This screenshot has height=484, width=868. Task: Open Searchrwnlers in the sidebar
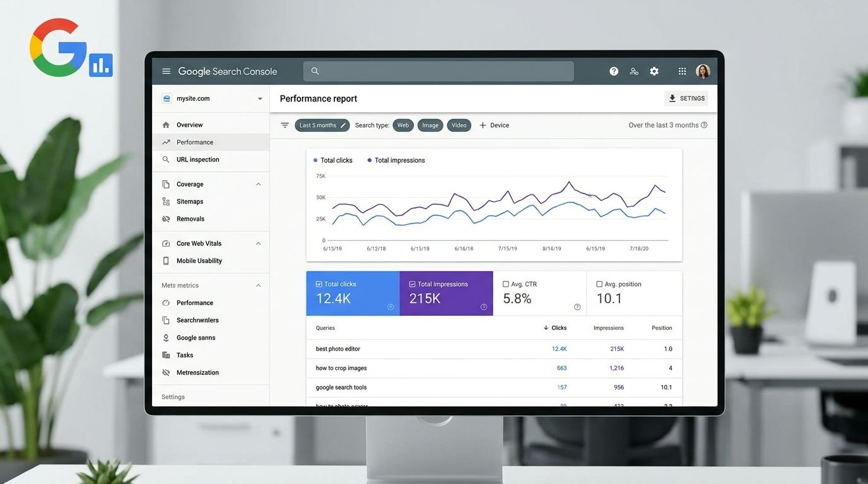click(x=211, y=320)
